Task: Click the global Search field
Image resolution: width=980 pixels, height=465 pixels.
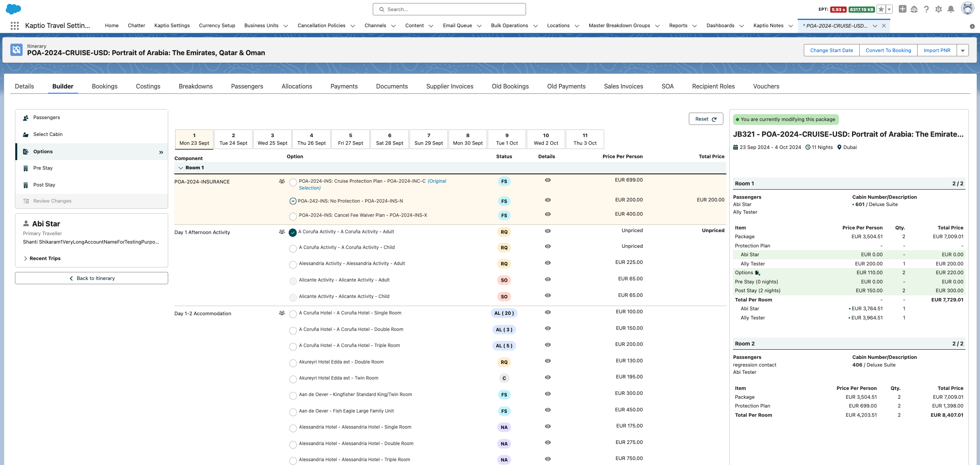Action: 449,9
